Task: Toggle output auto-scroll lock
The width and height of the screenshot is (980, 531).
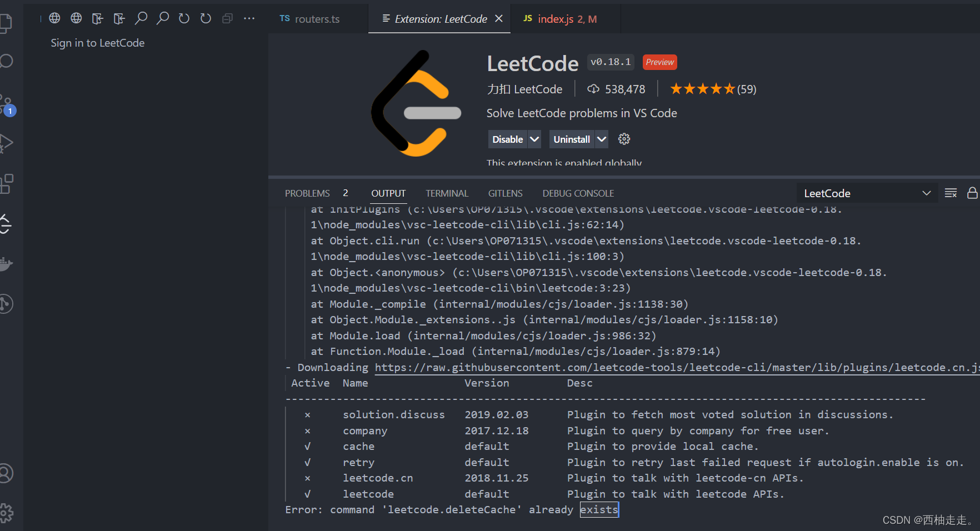Action: tap(972, 193)
